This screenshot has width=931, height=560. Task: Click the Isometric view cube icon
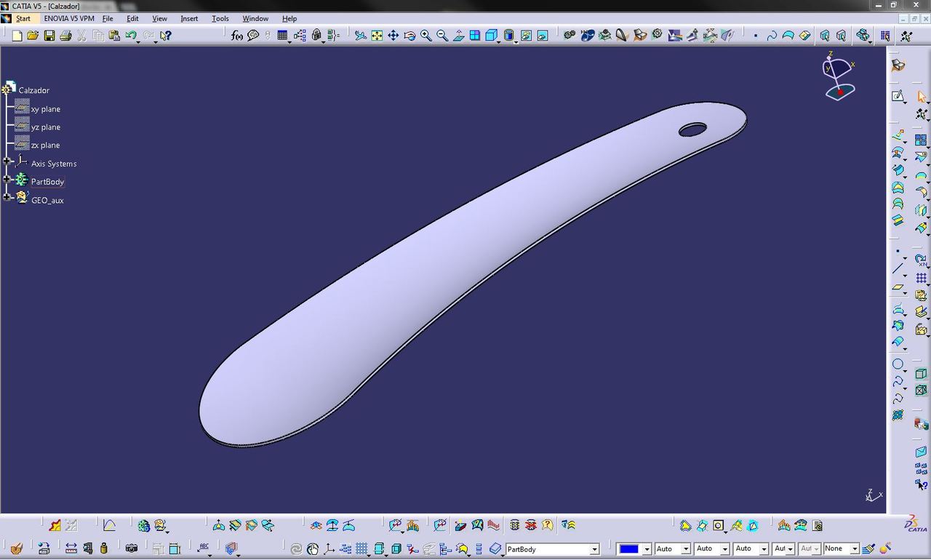click(x=492, y=35)
